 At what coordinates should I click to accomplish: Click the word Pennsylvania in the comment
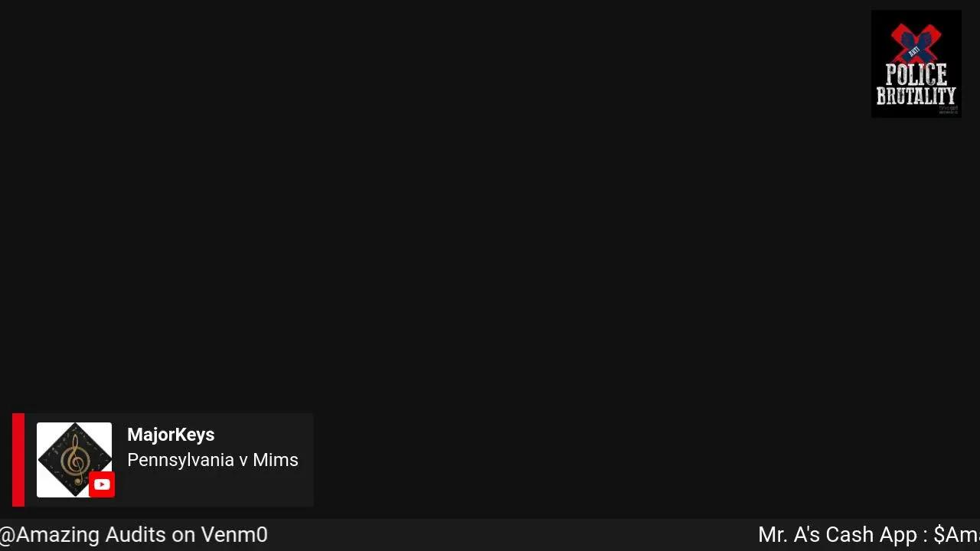[181, 460]
